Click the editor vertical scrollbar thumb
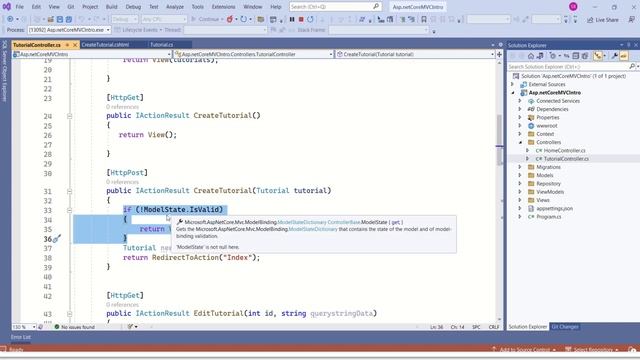The image size is (640, 360). [x=499, y=140]
